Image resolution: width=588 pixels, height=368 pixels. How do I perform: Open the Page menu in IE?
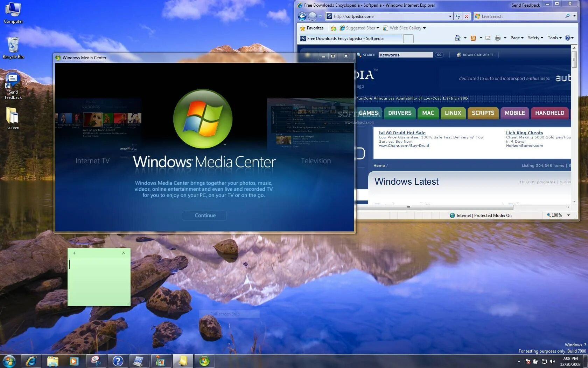(x=517, y=38)
